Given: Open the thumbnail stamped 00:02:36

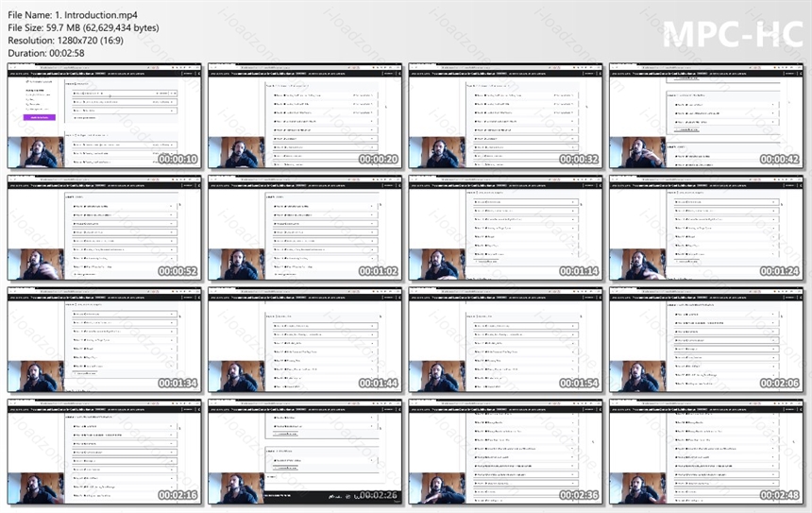Looking at the screenshot, I should click(x=505, y=452).
